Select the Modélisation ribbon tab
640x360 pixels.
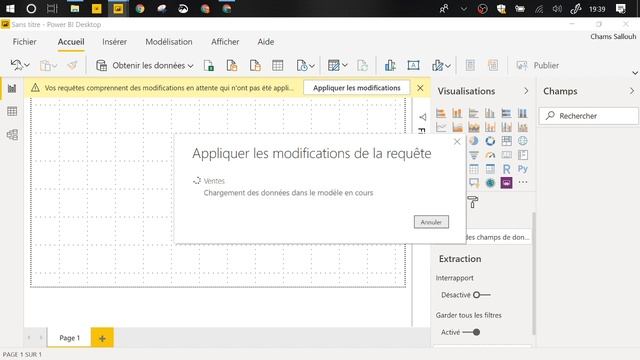point(169,42)
